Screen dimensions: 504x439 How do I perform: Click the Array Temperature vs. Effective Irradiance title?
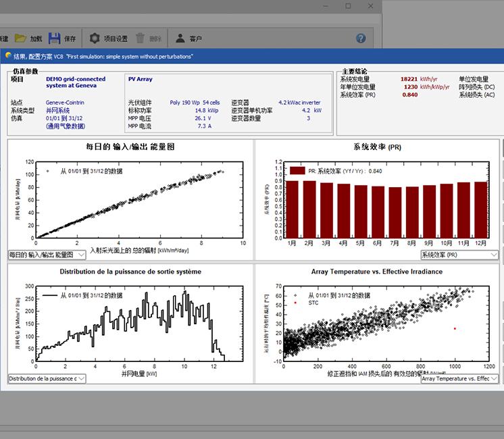(377, 272)
